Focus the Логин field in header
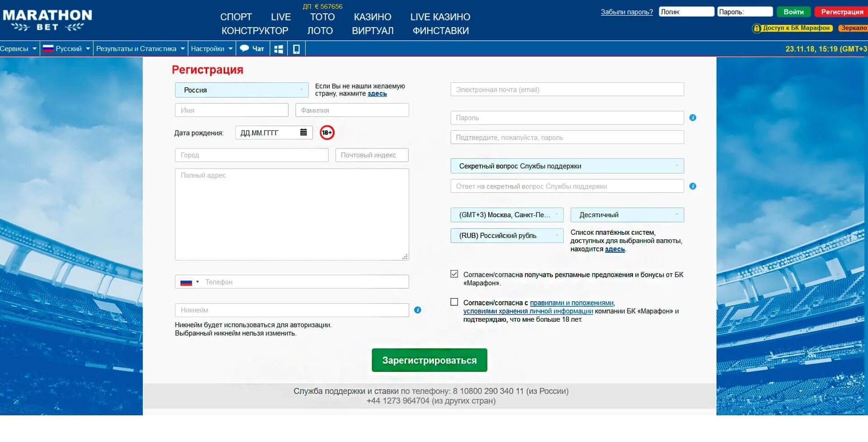868x442 pixels. click(x=686, y=12)
